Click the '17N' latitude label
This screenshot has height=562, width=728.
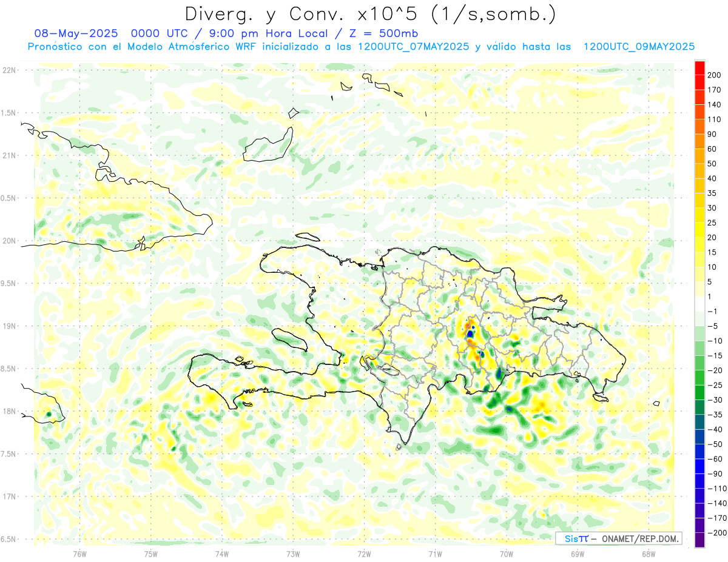point(9,497)
